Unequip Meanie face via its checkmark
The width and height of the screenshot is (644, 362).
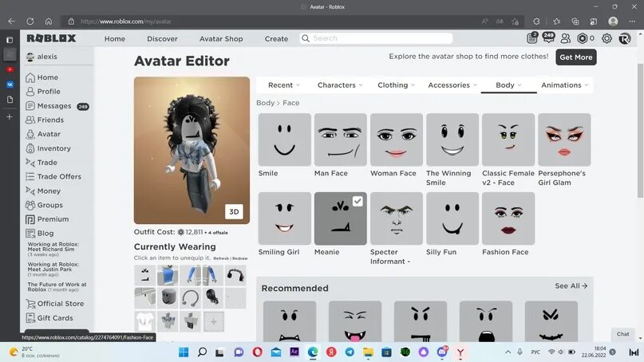[358, 201]
